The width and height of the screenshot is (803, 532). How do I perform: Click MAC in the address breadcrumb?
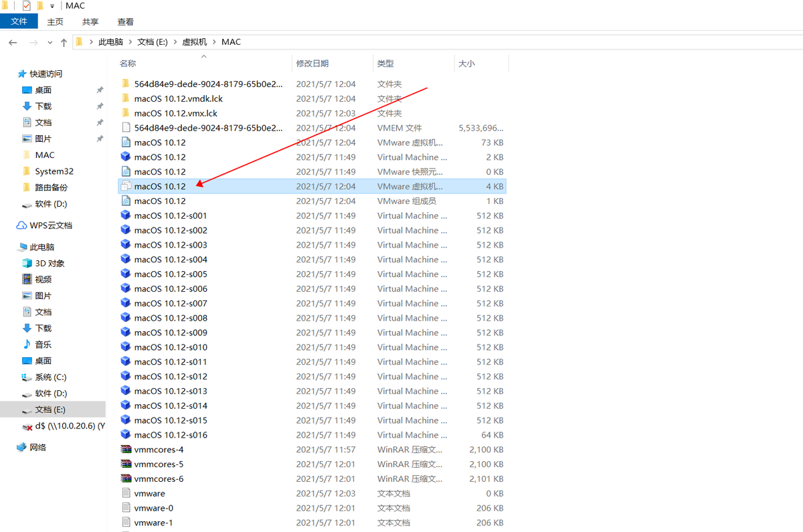[x=231, y=42]
